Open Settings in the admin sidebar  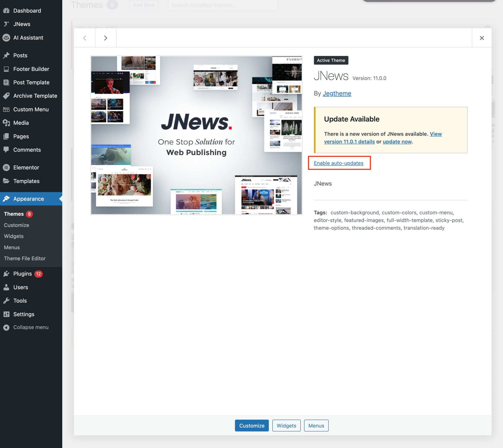tap(24, 314)
